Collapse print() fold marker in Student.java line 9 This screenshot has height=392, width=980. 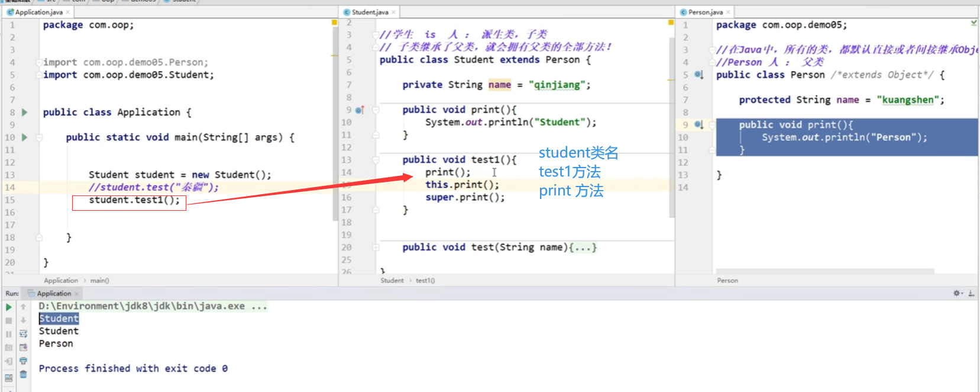pyautogui.click(x=376, y=110)
